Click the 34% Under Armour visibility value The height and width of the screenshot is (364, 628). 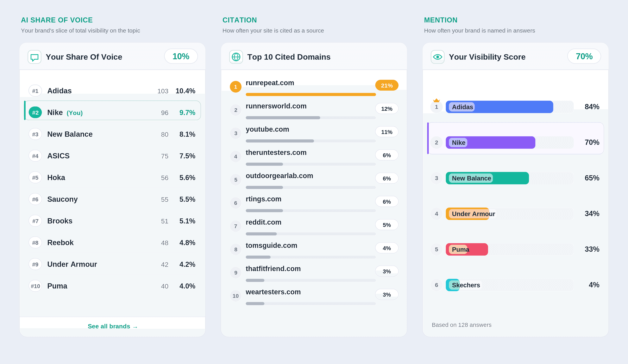[592, 213]
